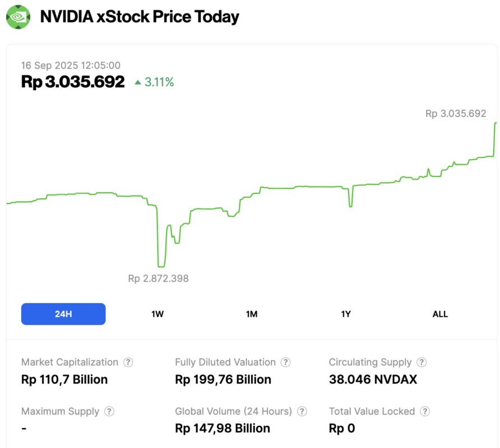Click the green upward triangle gain indicator
This screenshot has height=448, width=500.
pos(136,82)
